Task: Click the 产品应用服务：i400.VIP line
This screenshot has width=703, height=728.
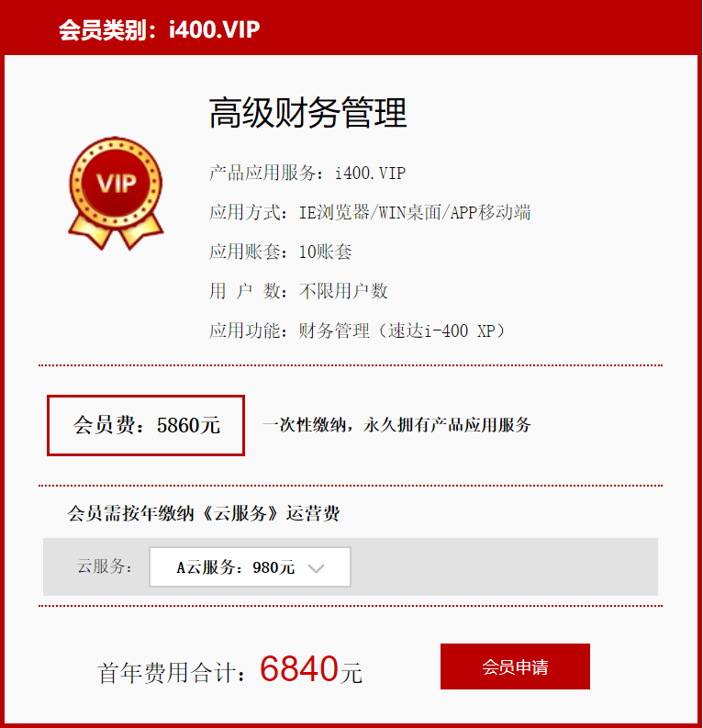Action: coord(307,174)
